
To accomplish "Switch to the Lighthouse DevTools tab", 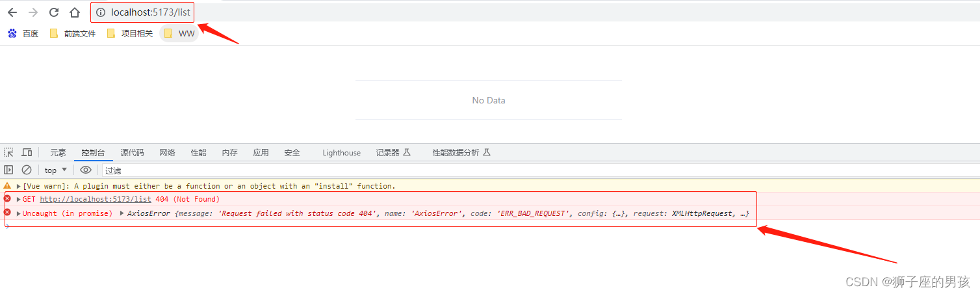I will (x=341, y=153).
